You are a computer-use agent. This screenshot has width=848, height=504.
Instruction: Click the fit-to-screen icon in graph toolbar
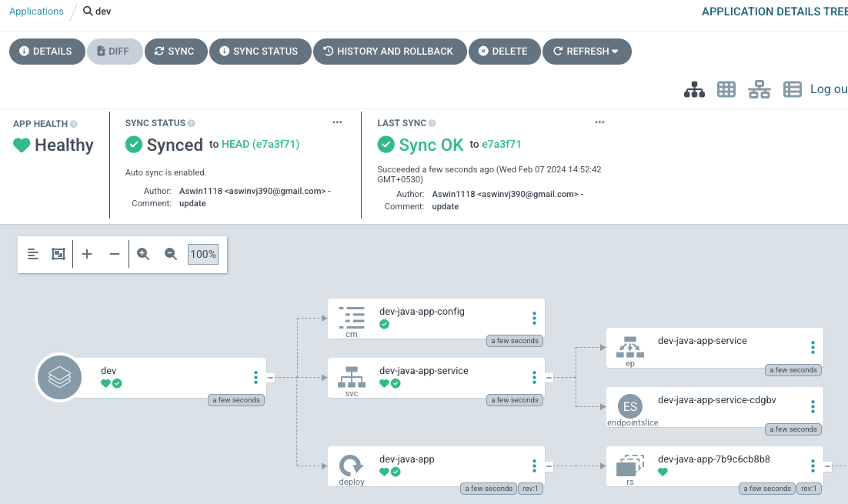tap(58, 253)
